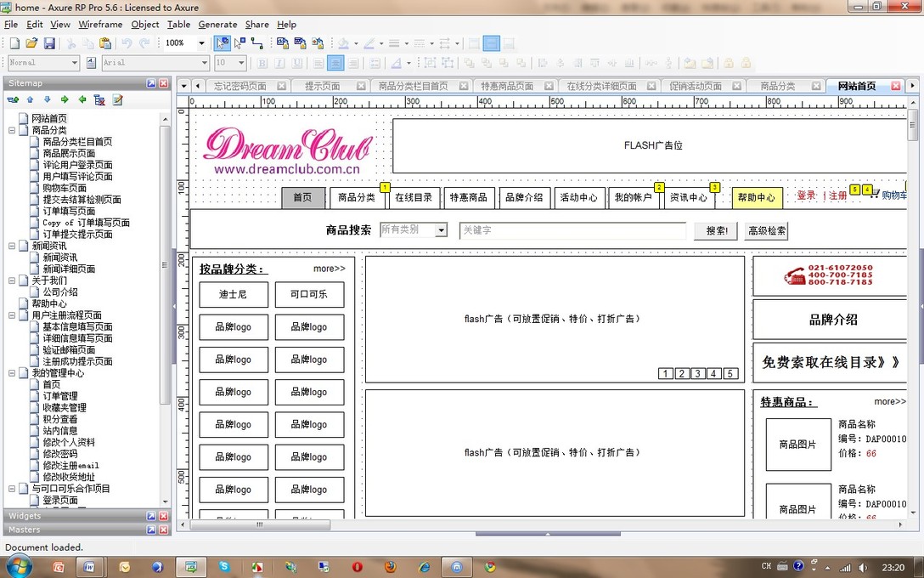The image size is (924, 578).
Task: Activate the intersected selection mode tool
Action: 223,43
